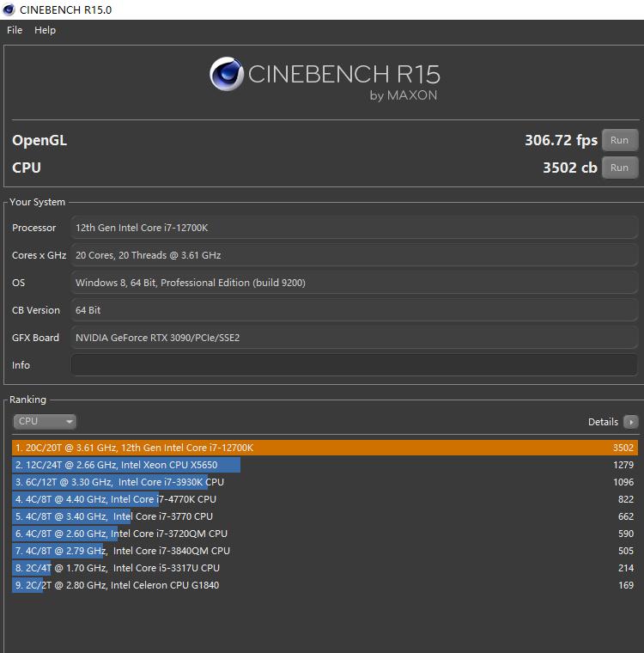The height and width of the screenshot is (653, 644).
Task: Select the Core i5-3317U ranking row
Action: (325, 568)
